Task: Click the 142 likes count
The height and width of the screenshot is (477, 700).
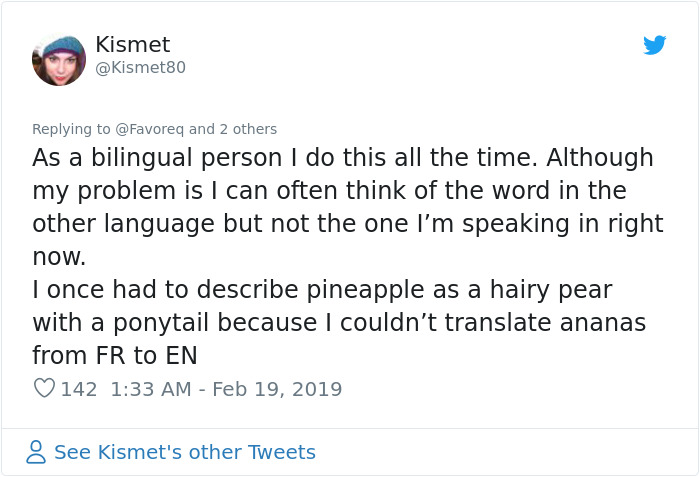Action: click(79, 389)
